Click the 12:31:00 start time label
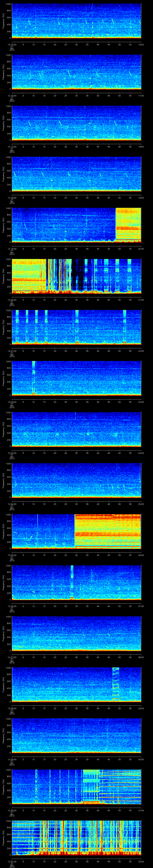The width and height of the screenshot is (153, 868). point(12,861)
